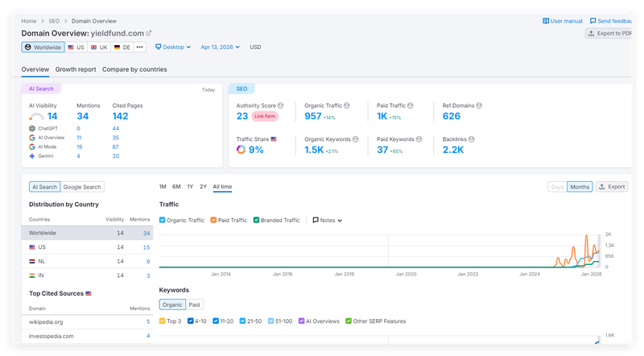The width and height of the screenshot is (644, 356).
Task: Toggle Organic Traffic checkbox in chart legend
Action: click(163, 221)
